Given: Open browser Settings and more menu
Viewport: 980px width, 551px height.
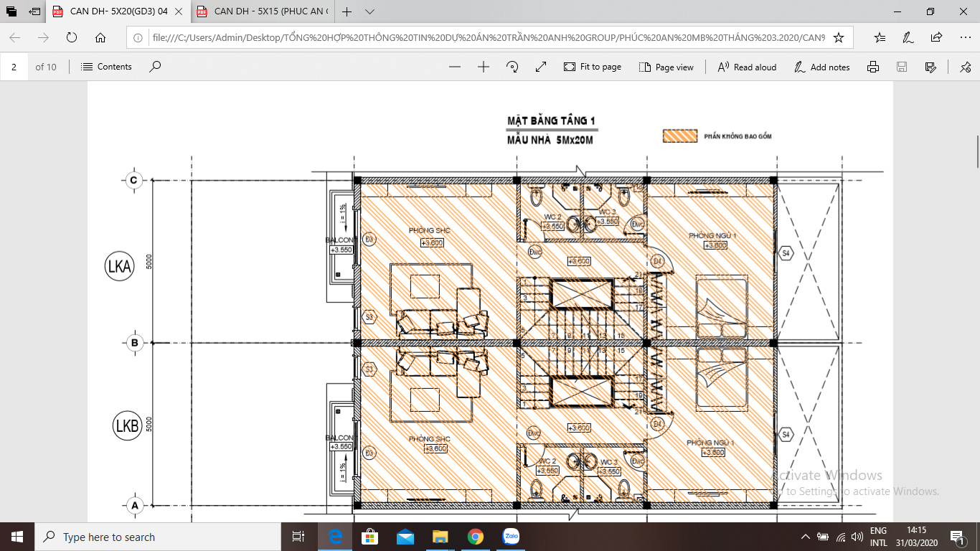Looking at the screenshot, I should click(x=964, y=37).
